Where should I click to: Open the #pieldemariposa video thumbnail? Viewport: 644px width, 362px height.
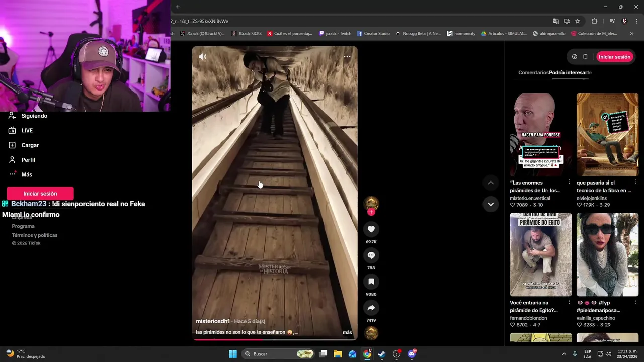(x=607, y=254)
